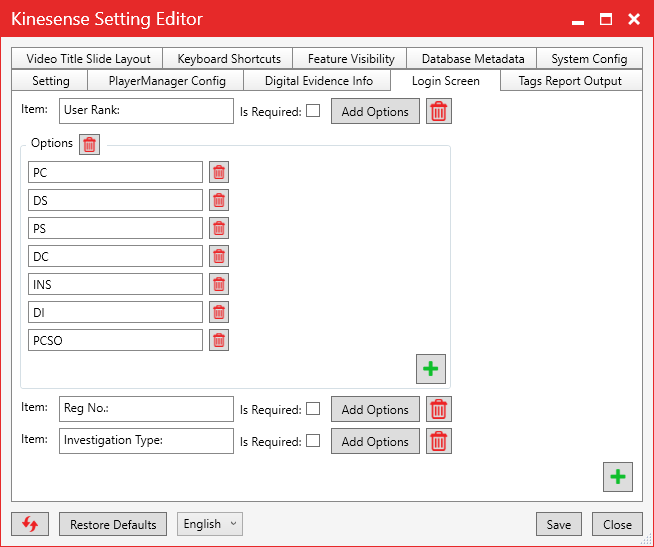Edit the PC option field

point(116,172)
